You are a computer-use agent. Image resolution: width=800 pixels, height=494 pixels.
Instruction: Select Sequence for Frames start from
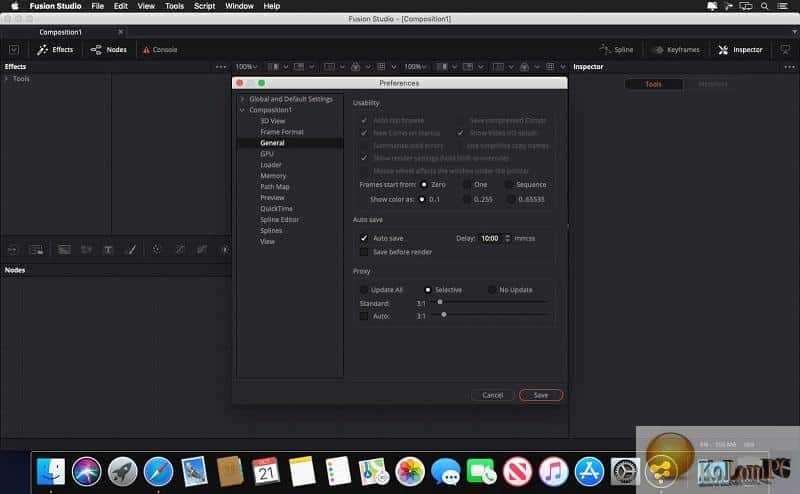click(x=509, y=184)
